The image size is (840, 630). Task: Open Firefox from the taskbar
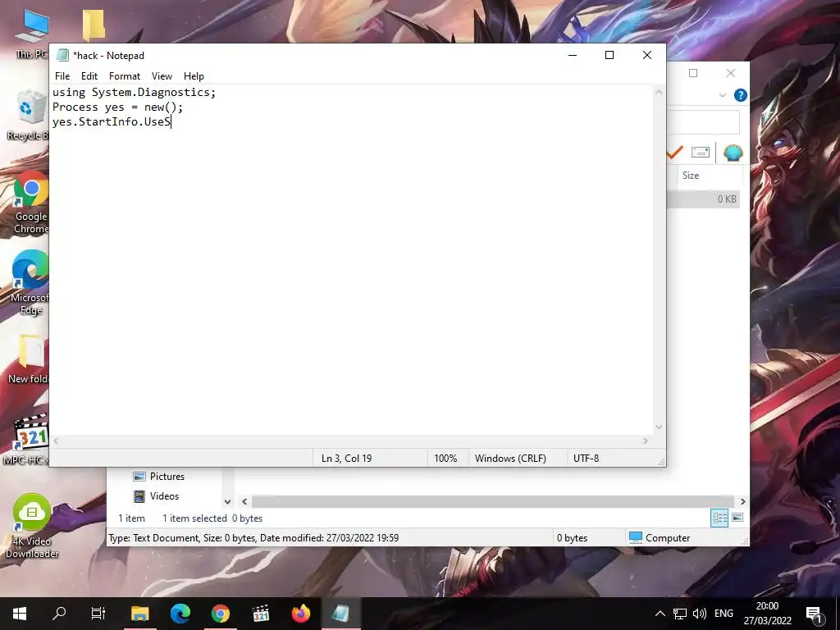(x=301, y=614)
